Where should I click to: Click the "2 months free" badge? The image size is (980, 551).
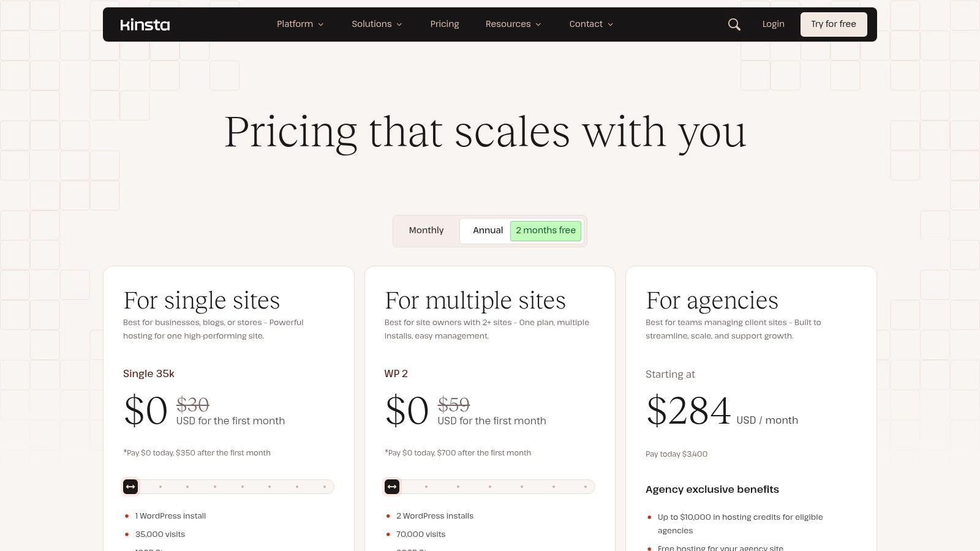click(x=546, y=231)
